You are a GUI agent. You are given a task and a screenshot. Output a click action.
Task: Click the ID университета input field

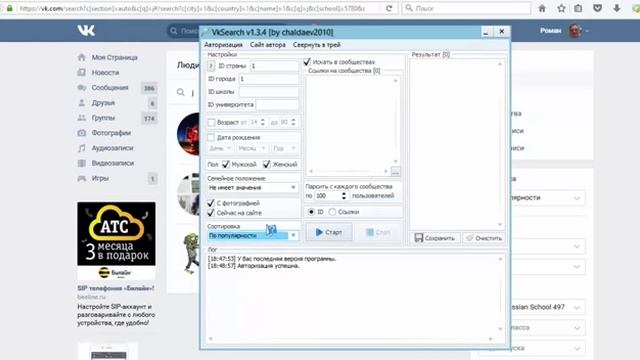(x=277, y=105)
